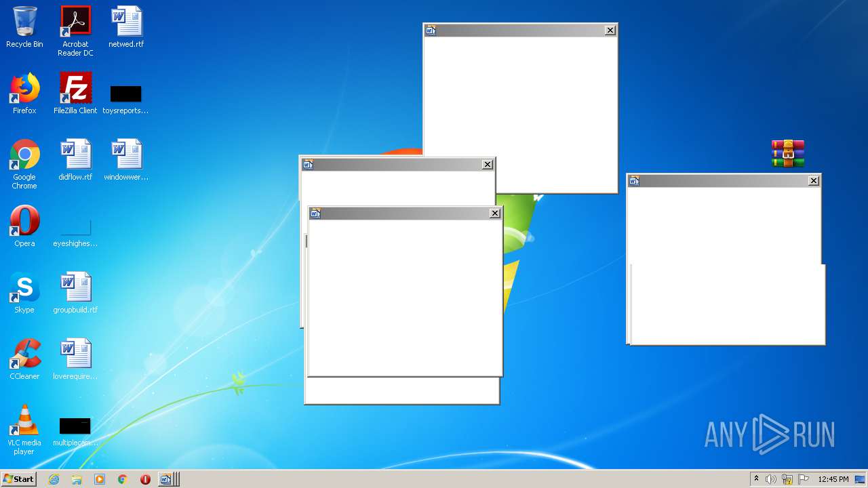Select the eyeshighes file icon

pos(75,233)
